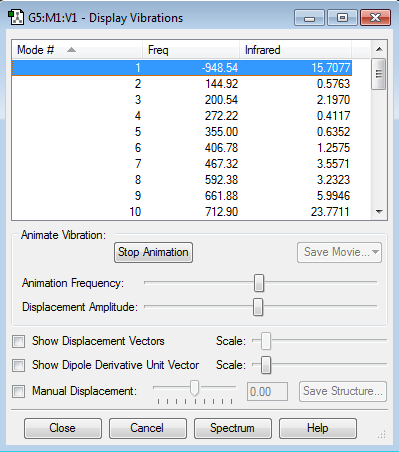Enable Manual Displacement checkbox
The image size is (399, 452).
18,391
